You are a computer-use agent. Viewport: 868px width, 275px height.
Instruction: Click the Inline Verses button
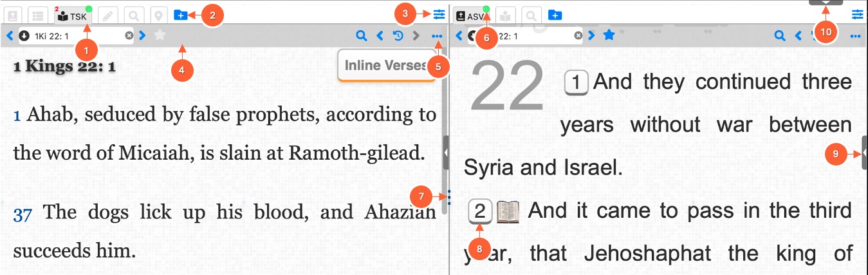click(386, 65)
